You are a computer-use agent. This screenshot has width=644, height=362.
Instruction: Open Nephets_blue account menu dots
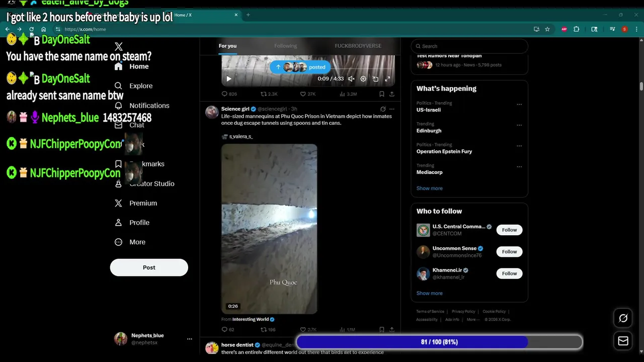[190, 339]
